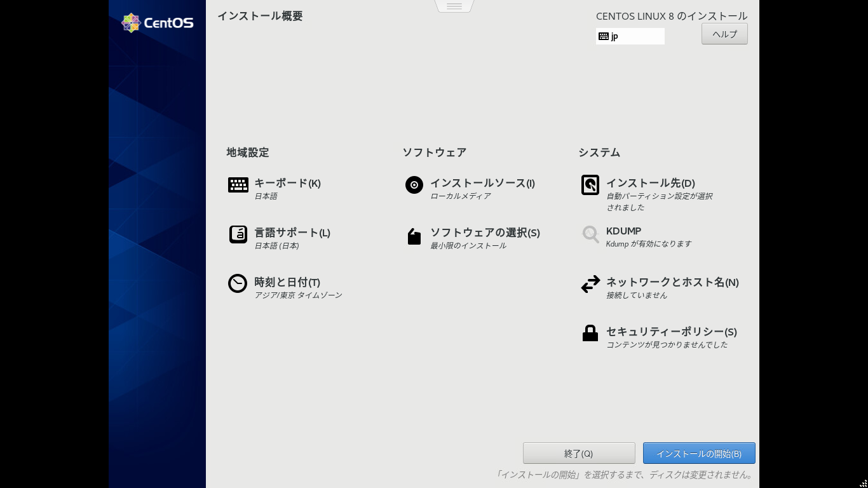Click the 終了(Q) button

pos(579,453)
